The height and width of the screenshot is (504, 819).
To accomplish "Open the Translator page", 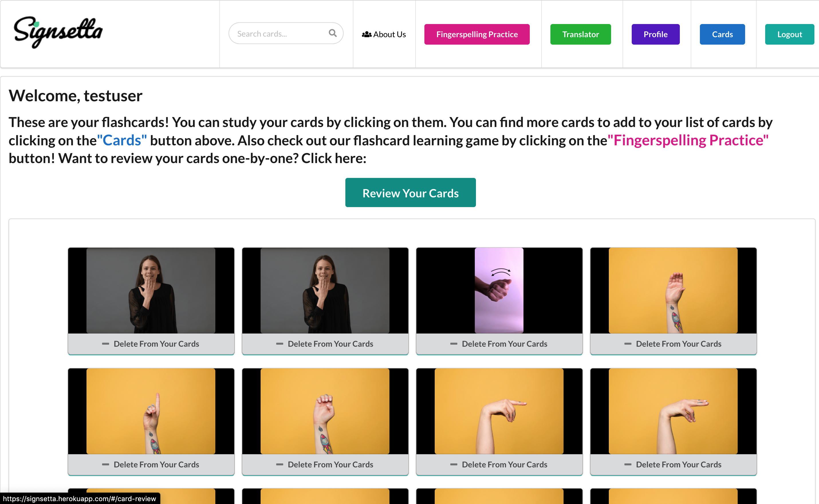I will pyautogui.click(x=580, y=34).
